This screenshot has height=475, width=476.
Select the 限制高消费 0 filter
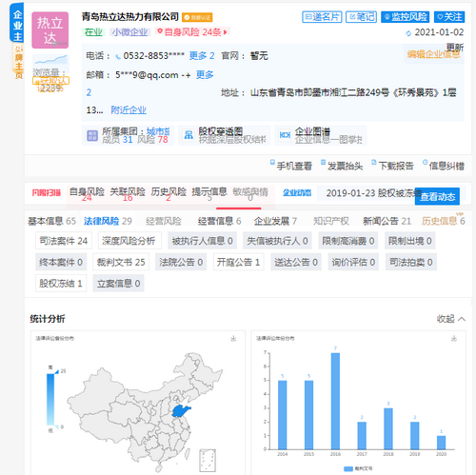(x=348, y=241)
